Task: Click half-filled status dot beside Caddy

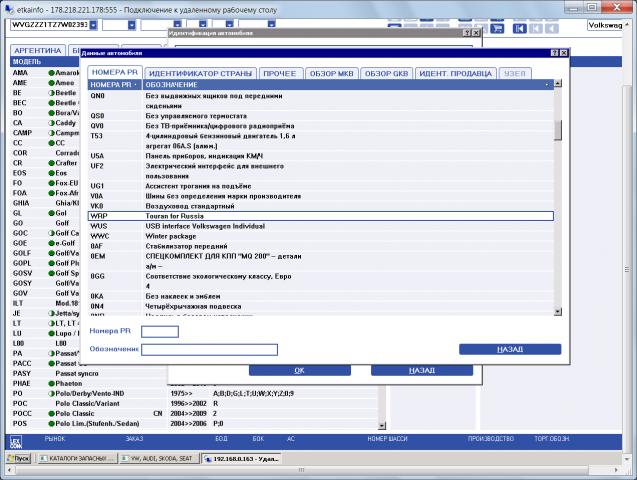Action: coord(51,123)
